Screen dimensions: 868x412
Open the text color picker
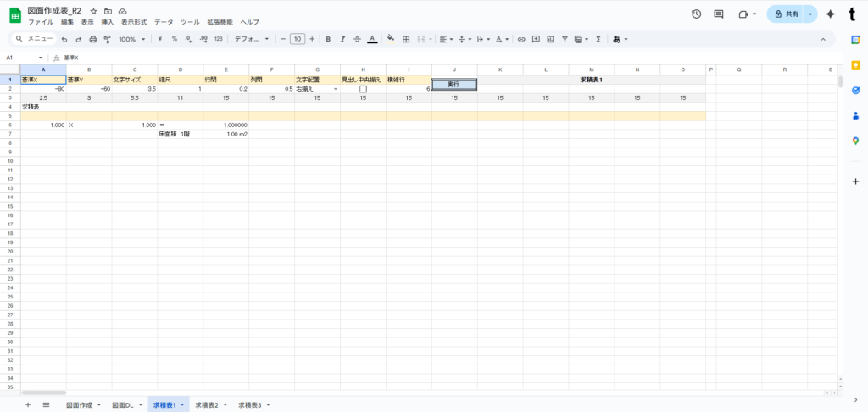tap(372, 39)
